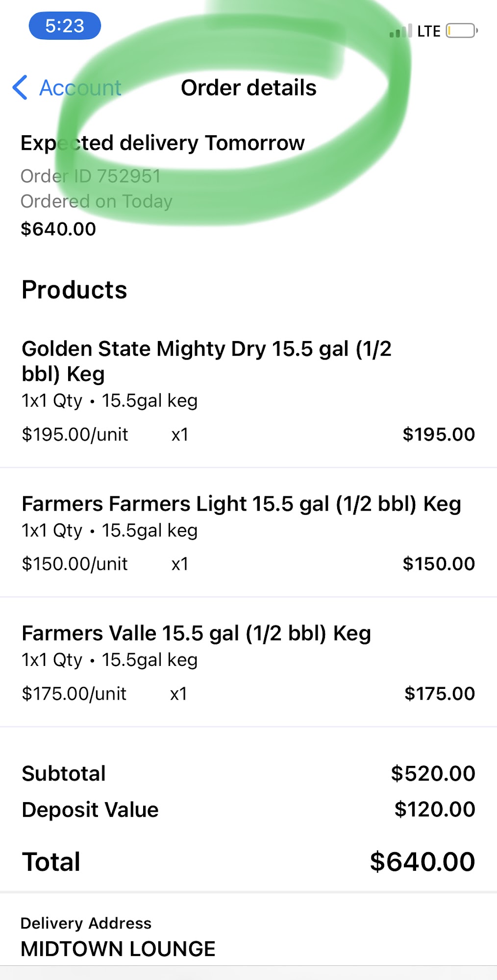Tap the Order details title

tap(248, 88)
